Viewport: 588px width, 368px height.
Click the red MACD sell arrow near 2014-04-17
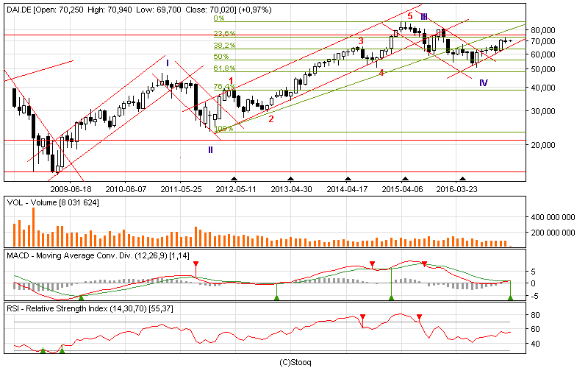(x=372, y=264)
